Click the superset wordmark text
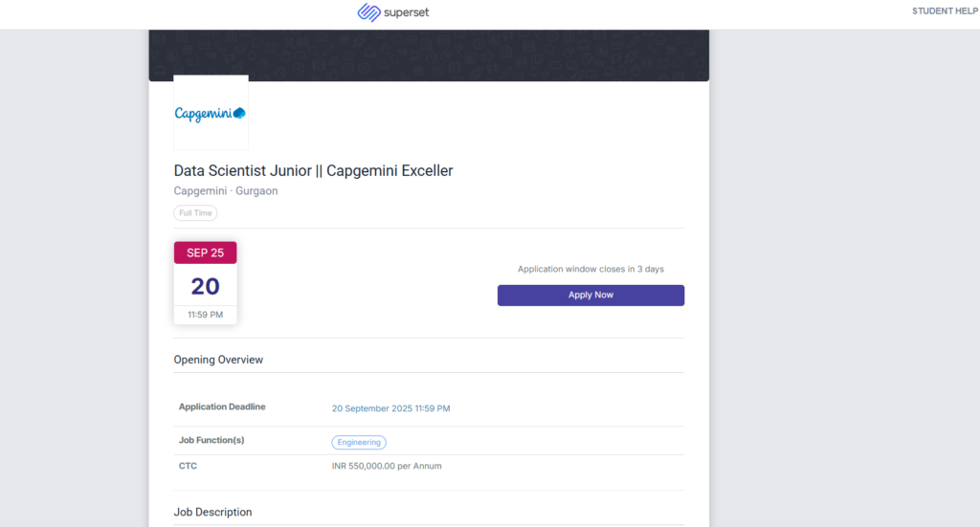This screenshot has width=980, height=527. click(x=406, y=12)
